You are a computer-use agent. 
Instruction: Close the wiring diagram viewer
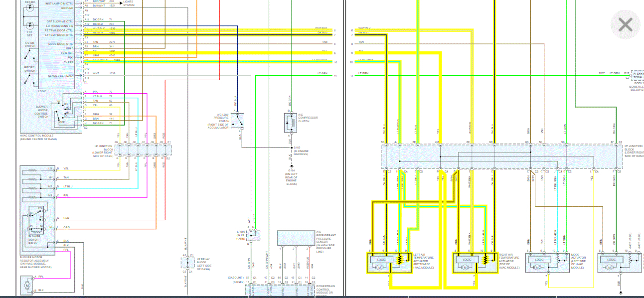point(625,24)
